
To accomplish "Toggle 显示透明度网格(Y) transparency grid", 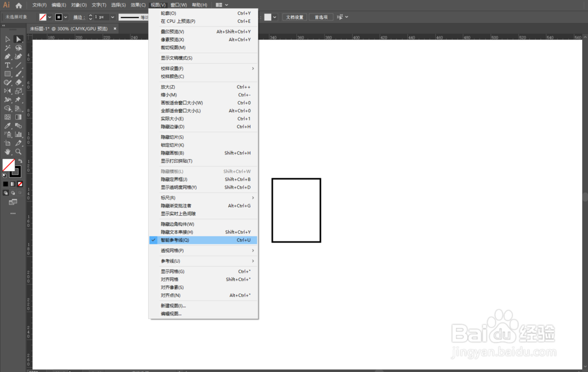I will (x=203, y=187).
